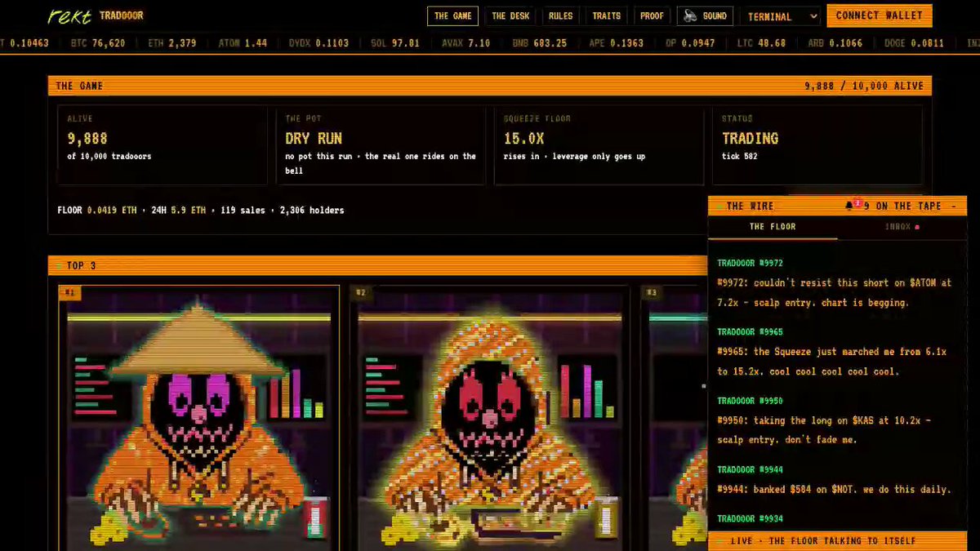Open the #2 tradooor thumbnail with hood
980x551 pixels.
(489, 417)
